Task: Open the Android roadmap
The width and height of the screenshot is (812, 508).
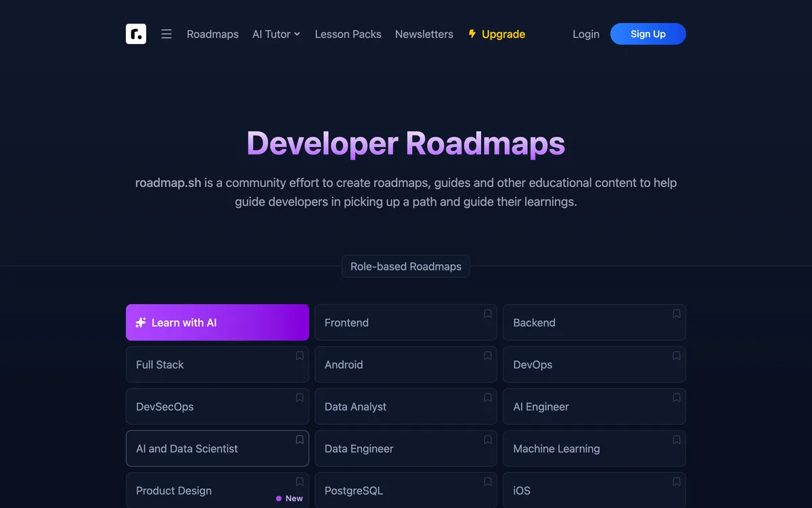Action: (x=406, y=364)
